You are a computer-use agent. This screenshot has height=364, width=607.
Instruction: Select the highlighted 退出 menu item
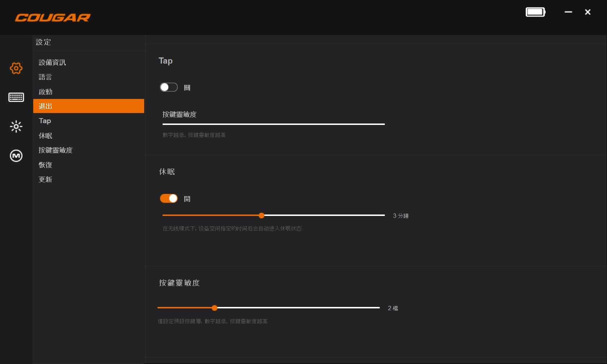pyautogui.click(x=89, y=106)
